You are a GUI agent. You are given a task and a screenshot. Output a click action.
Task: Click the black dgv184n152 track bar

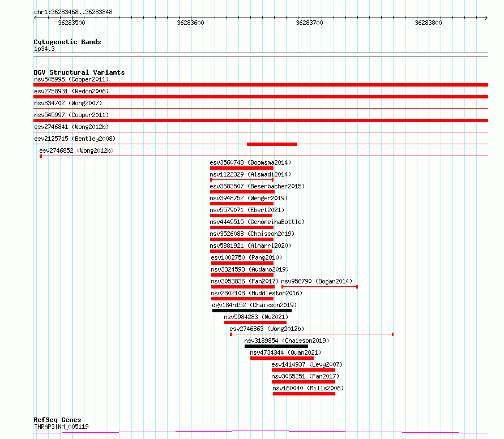[x=252, y=311]
